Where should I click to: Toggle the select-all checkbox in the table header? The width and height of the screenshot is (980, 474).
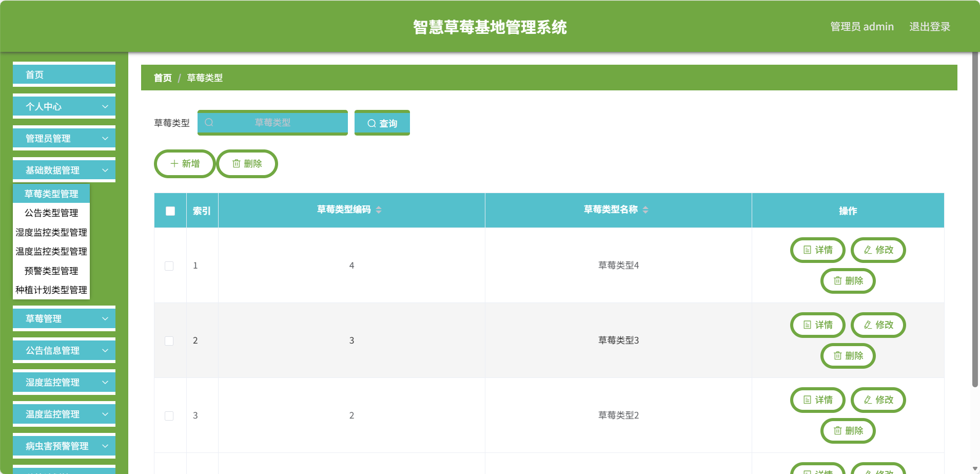[x=170, y=211]
